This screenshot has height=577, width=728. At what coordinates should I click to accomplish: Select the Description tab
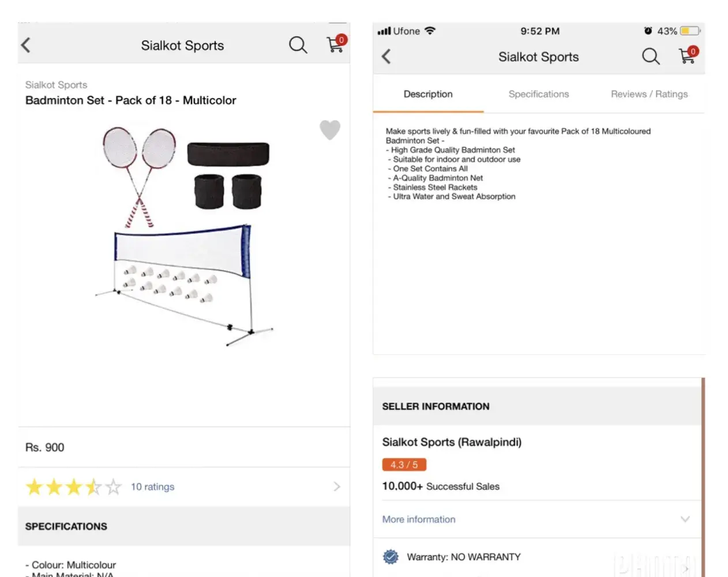click(428, 94)
